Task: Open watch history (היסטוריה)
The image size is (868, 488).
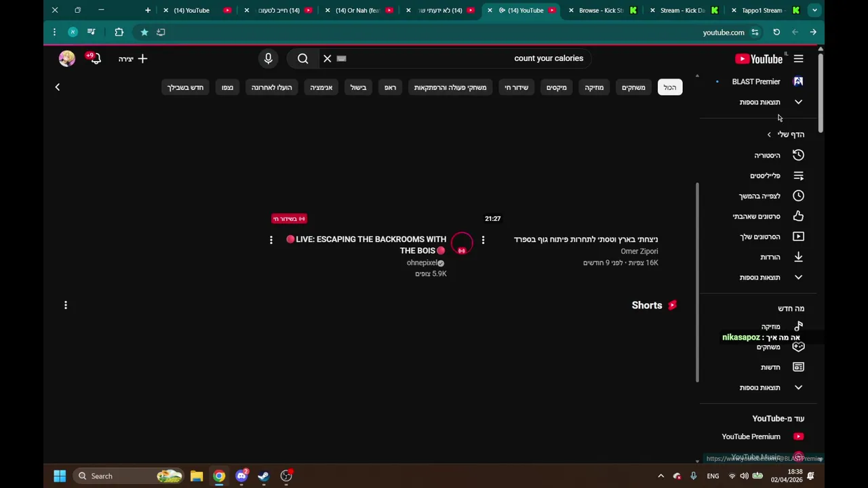Action: point(759,155)
